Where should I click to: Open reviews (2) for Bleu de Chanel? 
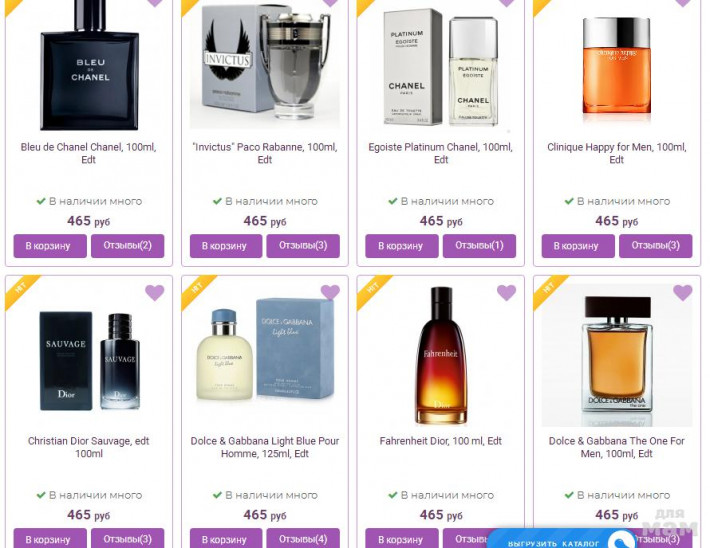click(128, 246)
